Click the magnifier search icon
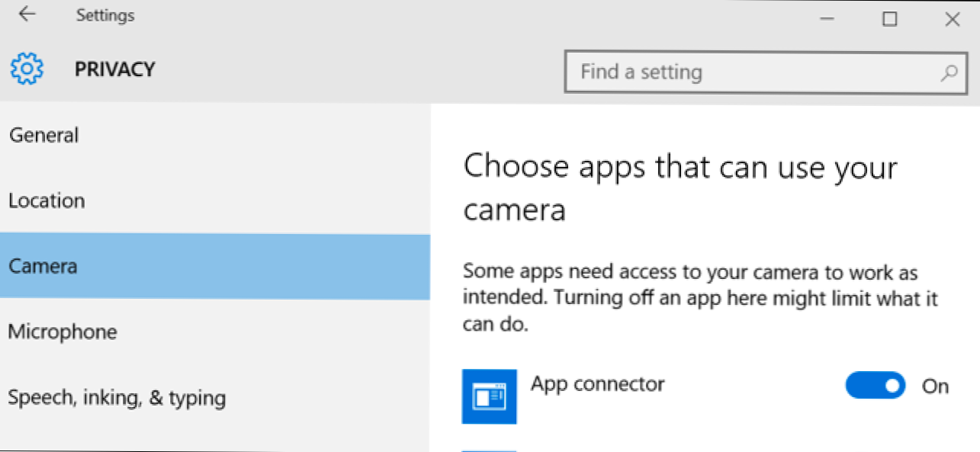The height and width of the screenshot is (452, 980). point(949,73)
